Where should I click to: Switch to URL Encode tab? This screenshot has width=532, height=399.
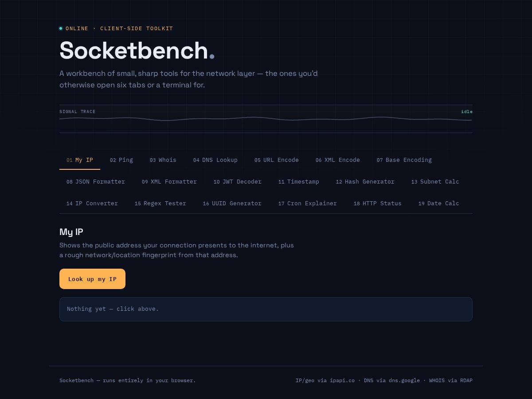click(x=277, y=160)
